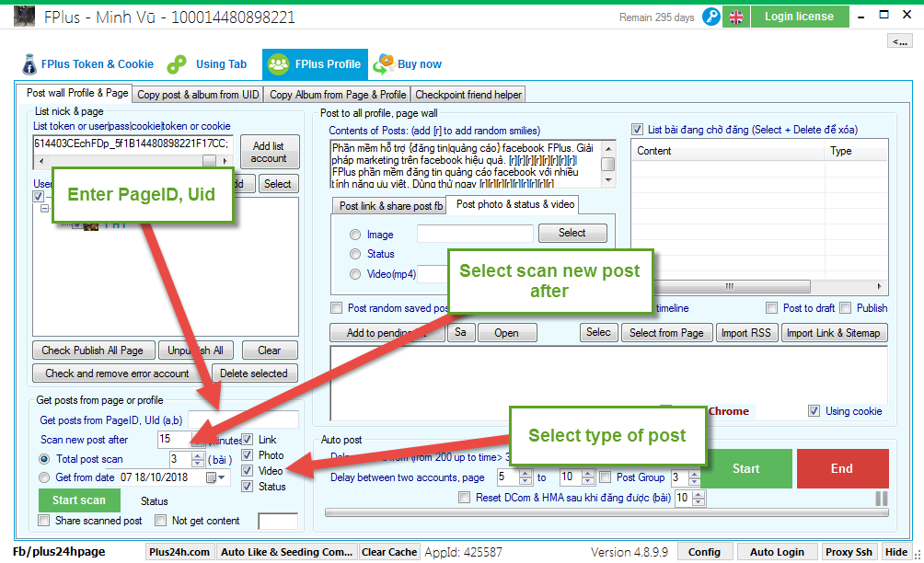Click the Add list account button
Image resolution: width=924 pixels, height=563 pixels.
(269, 152)
